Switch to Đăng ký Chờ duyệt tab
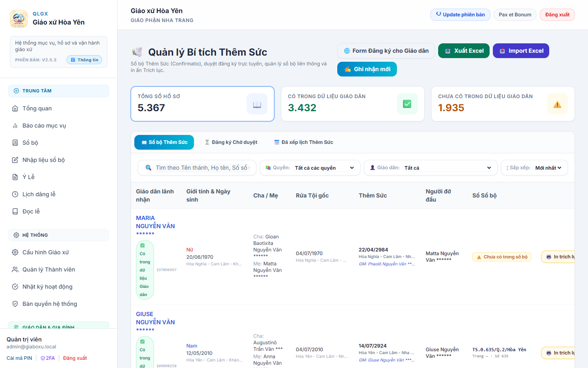The image size is (588, 368). [231, 142]
